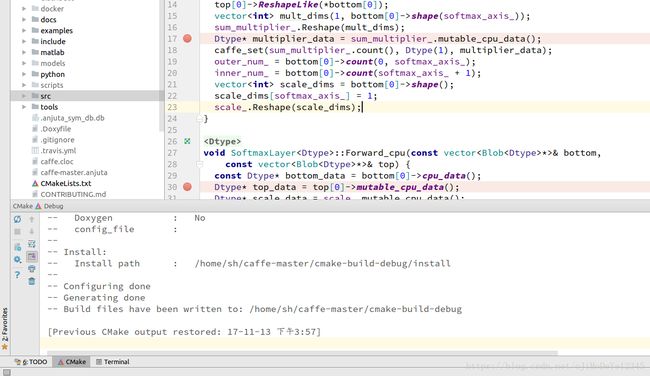Image resolution: width=650 pixels, height=376 pixels.
Task: Click the CMakeLists.txt triangle file icon
Action: pos(35,183)
